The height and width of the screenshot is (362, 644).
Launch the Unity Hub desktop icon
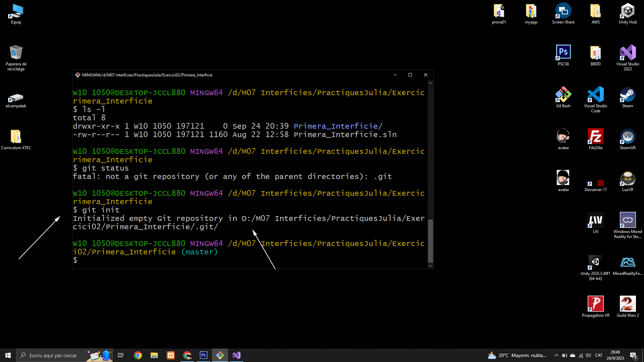coord(628,12)
